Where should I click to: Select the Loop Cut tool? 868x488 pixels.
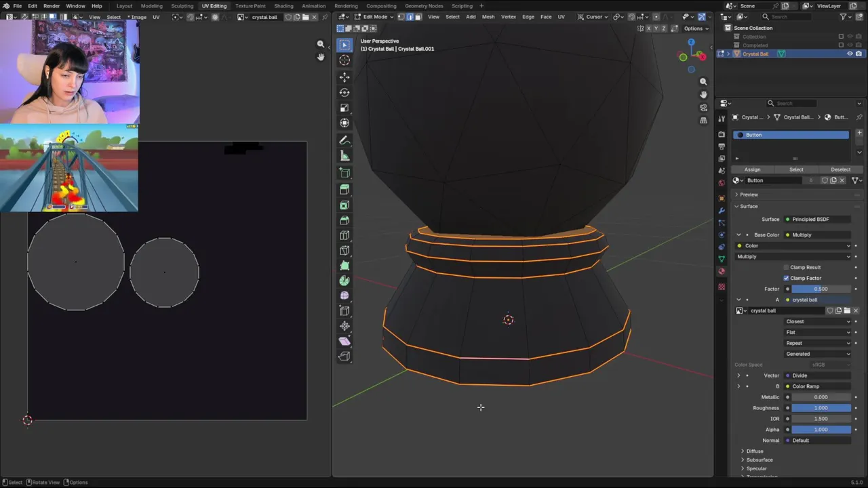point(344,235)
